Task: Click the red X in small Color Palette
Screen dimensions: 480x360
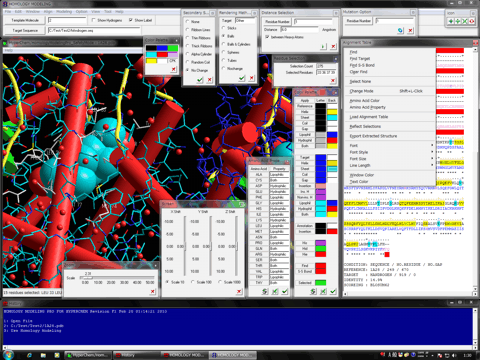Action: pos(173,69)
